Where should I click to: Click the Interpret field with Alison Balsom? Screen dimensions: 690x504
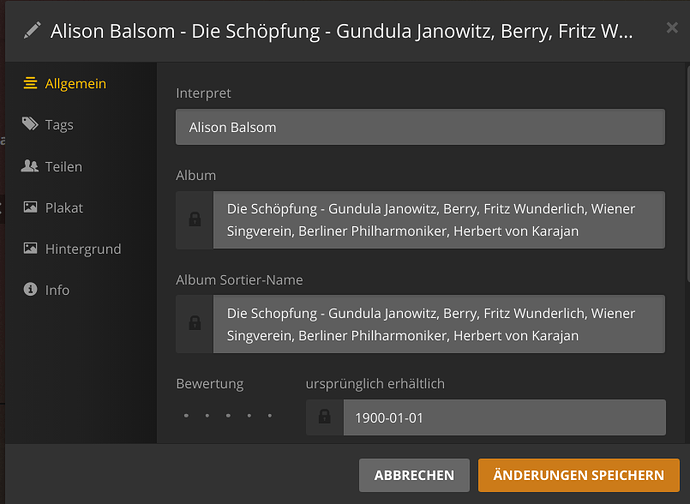[x=420, y=127]
